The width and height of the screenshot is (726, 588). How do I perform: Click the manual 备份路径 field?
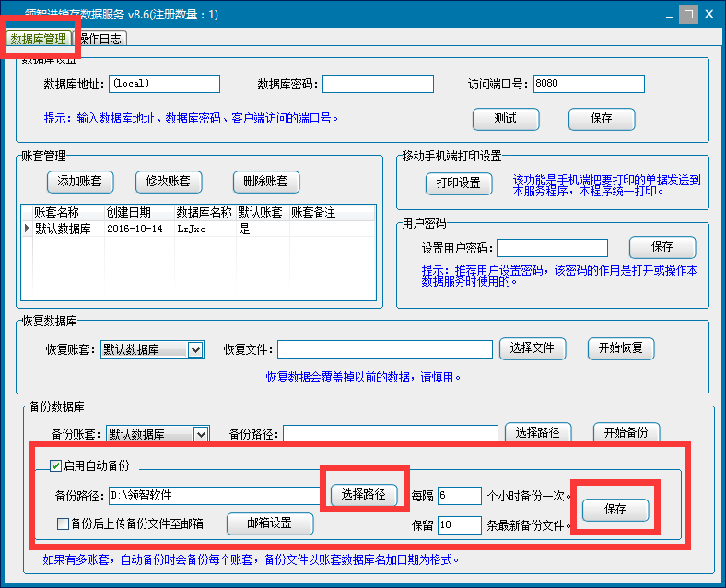point(391,433)
